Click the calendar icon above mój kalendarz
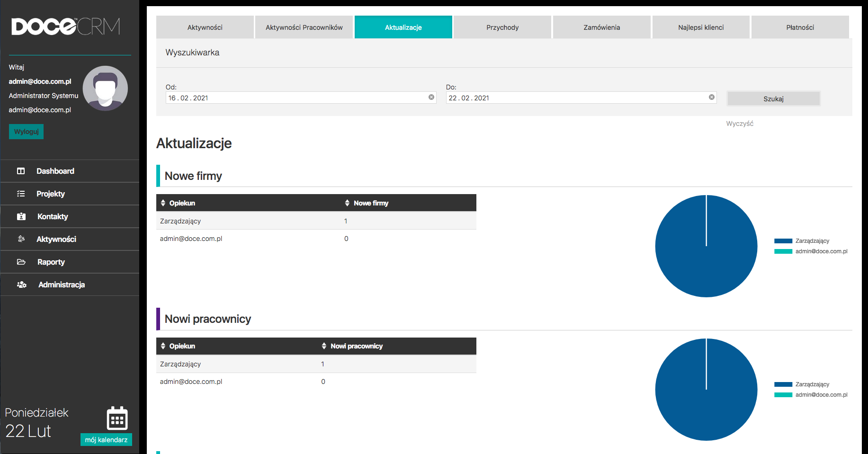The height and width of the screenshot is (454, 868). click(117, 418)
